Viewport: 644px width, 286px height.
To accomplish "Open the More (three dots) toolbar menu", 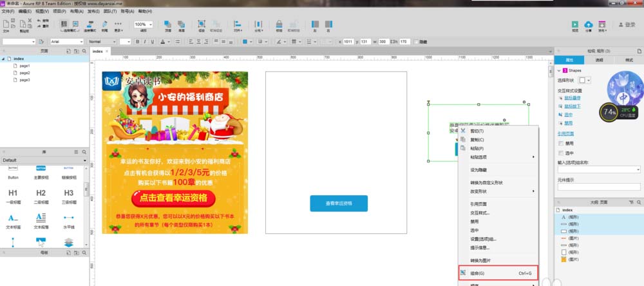I will 118,24.
